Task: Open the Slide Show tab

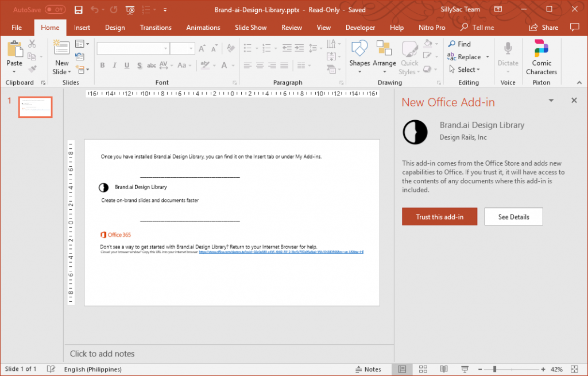Action: [x=250, y=27]
